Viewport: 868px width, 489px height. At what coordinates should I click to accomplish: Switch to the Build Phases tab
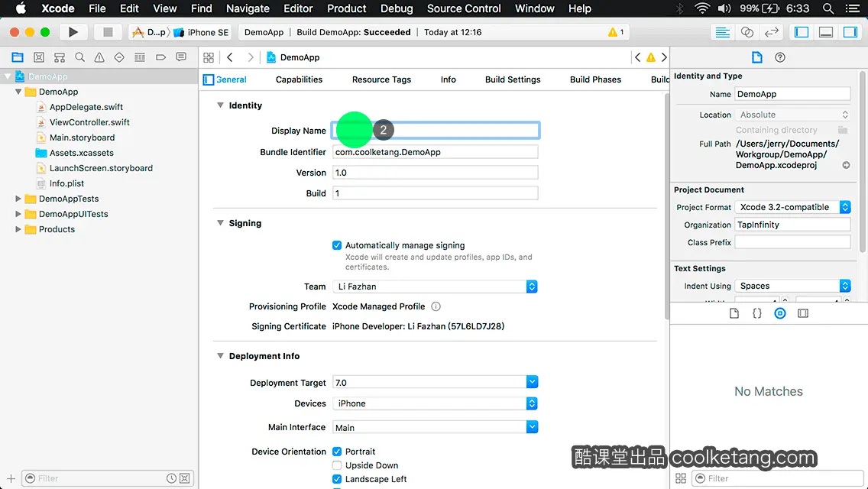tap(596, 79)
